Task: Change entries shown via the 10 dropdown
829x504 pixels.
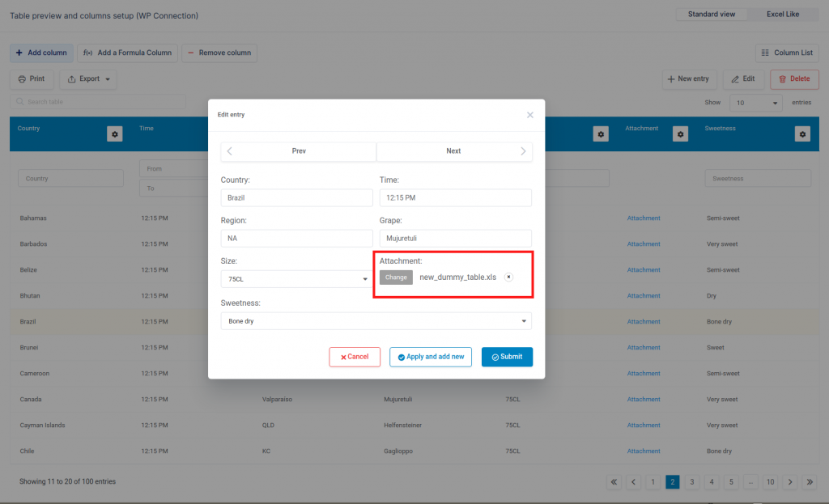Action: pyautogui.click(x=756, y=103)
